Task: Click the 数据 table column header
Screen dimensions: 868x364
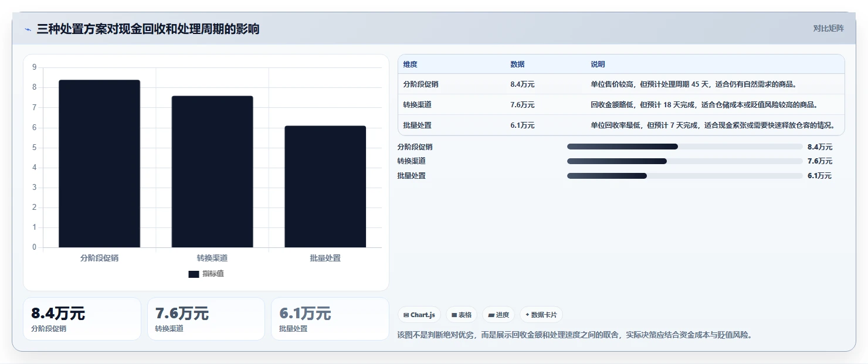Action: coord(517,64)
